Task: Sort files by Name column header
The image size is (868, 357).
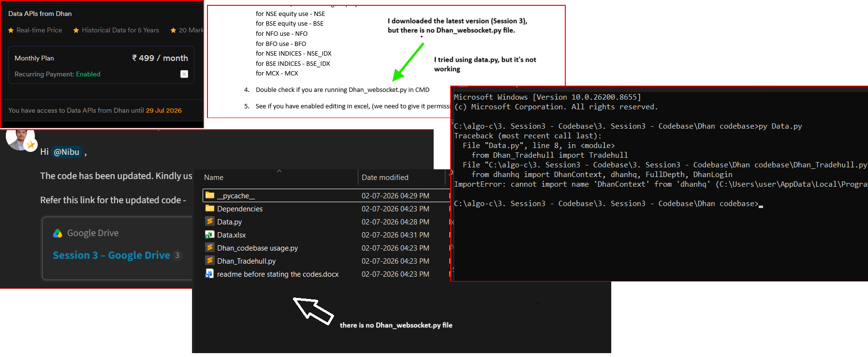Action: pos(214,178)
